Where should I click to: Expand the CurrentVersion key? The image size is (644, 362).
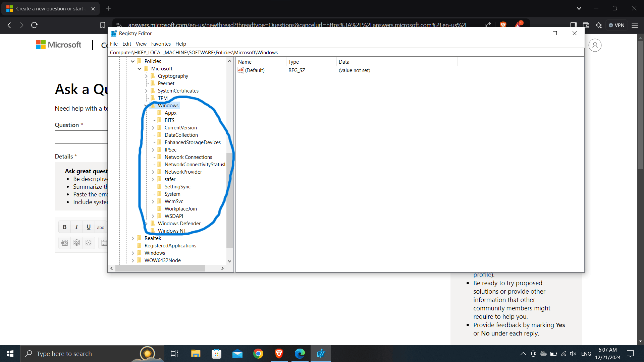pyautogui.click(x=153, y=128)
